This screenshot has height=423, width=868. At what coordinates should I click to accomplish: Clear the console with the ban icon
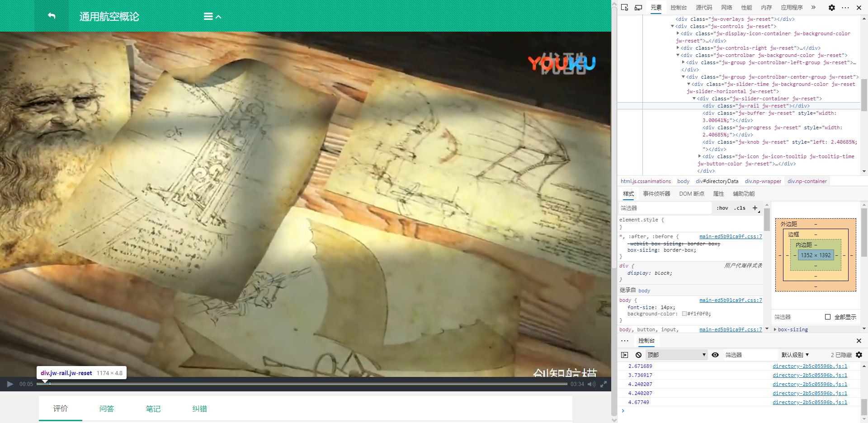coord(638,355)
